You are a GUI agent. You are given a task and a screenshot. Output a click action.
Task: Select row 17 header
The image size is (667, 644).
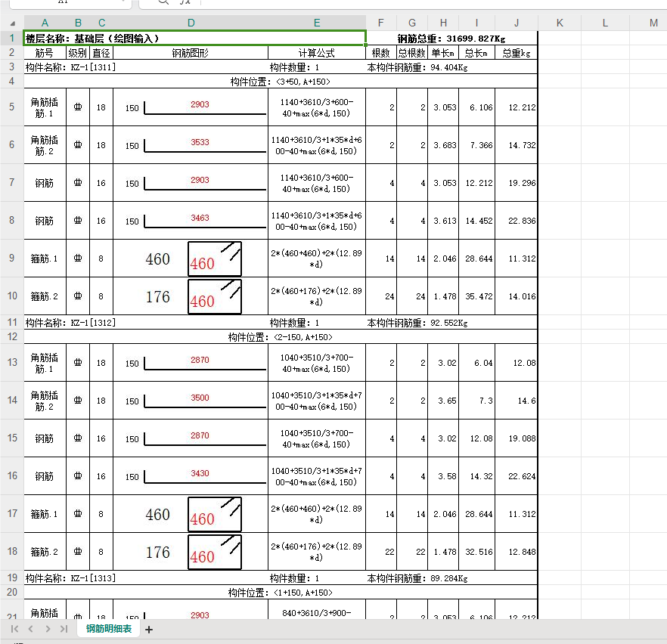pyautogui.click(x=12, y=513)
